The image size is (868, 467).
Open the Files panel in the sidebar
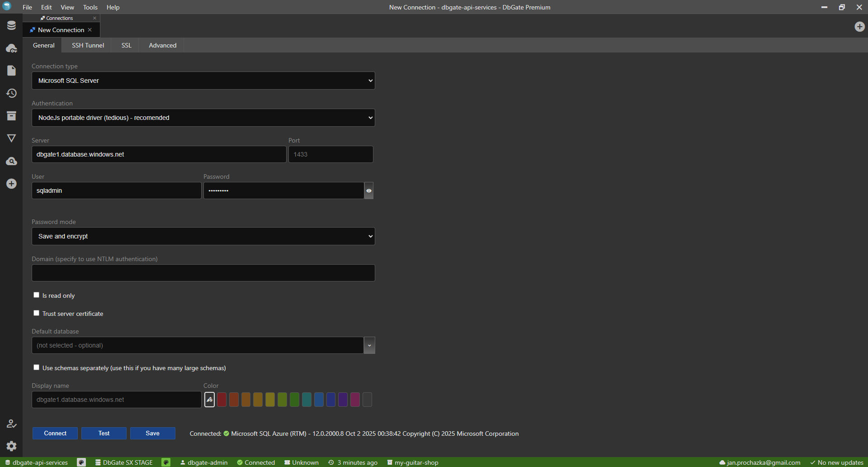(11, 71)
